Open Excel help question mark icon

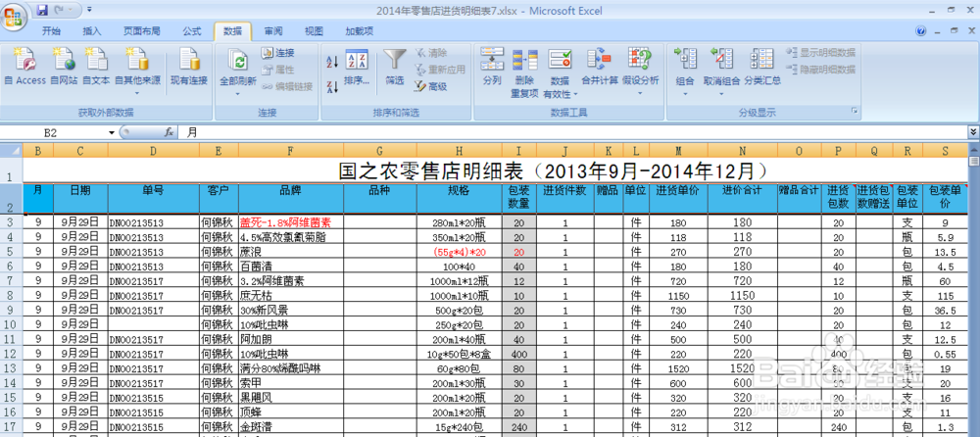pyautogui.click(x=920, y=30)
